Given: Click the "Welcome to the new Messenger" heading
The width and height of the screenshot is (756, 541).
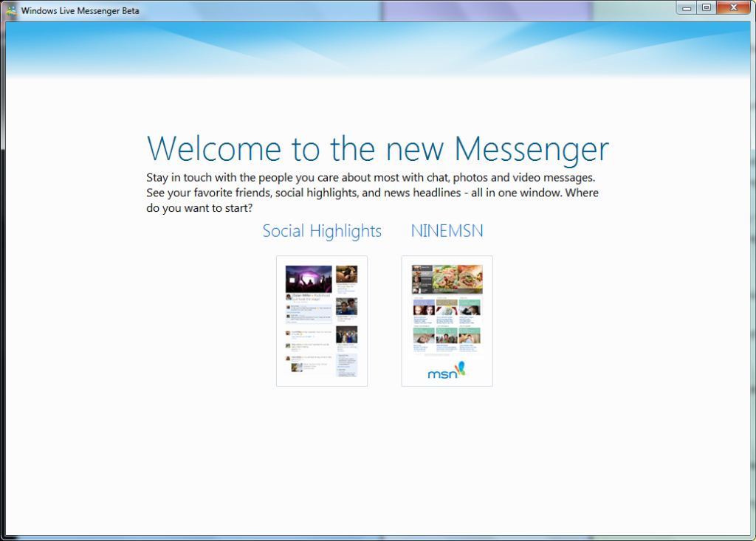Looking at the screenshot, I should point(377,149).
